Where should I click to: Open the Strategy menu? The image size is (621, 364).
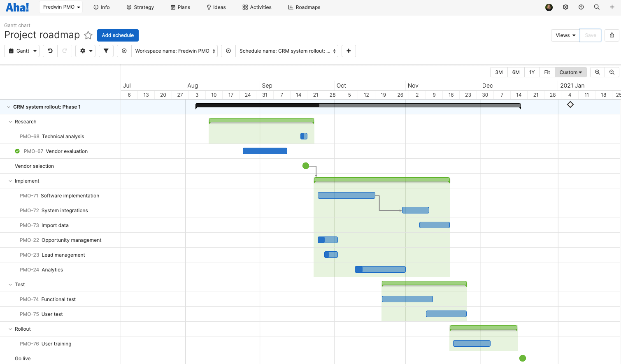click(140, 7)
